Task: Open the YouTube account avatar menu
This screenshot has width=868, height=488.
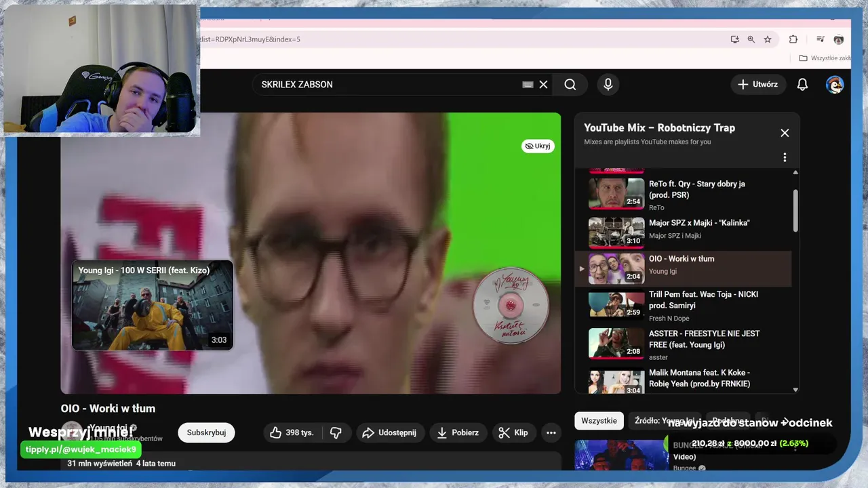Action: (834, 85)
